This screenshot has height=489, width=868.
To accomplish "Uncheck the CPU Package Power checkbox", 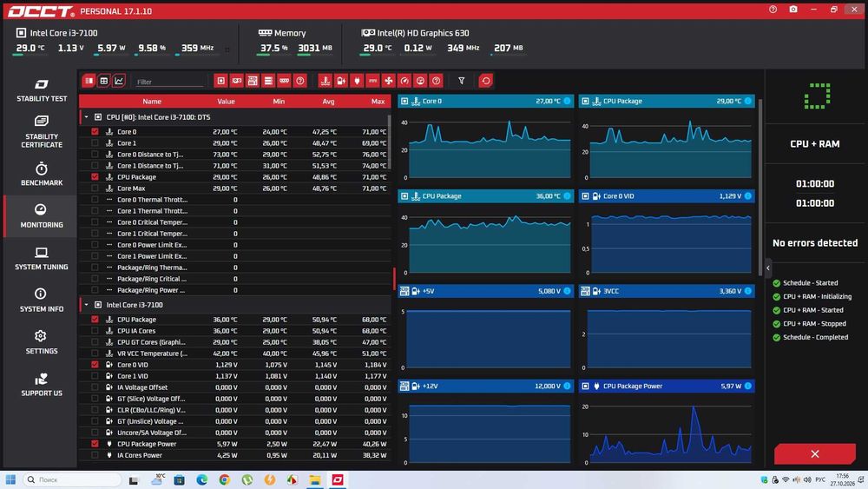I will click(x=95, y=444).
